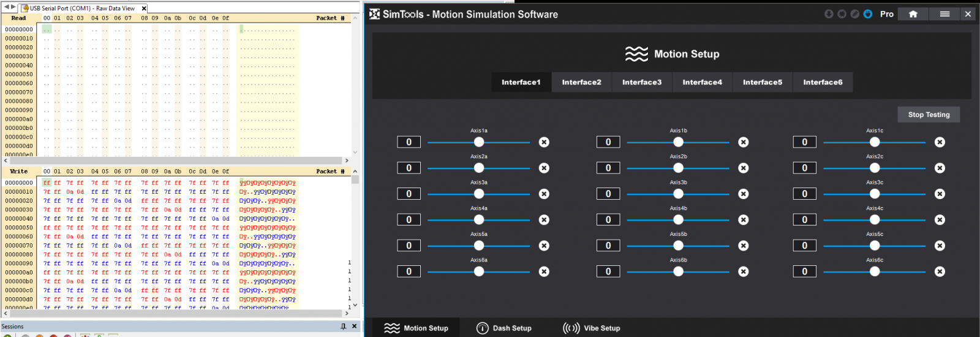Open the Interface5 tab
Viewport: 980px width, 337px height.
click(x=763, y=82)
